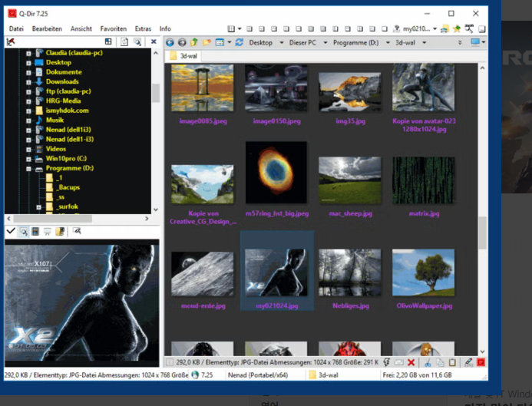
Task: Toggle the small panel icon at top-right toolbar end
Action: pos(482,29)
